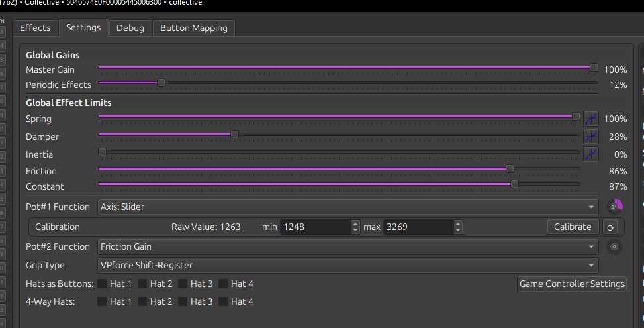Click the calibration min input field
644x328 pixels.
316,227
